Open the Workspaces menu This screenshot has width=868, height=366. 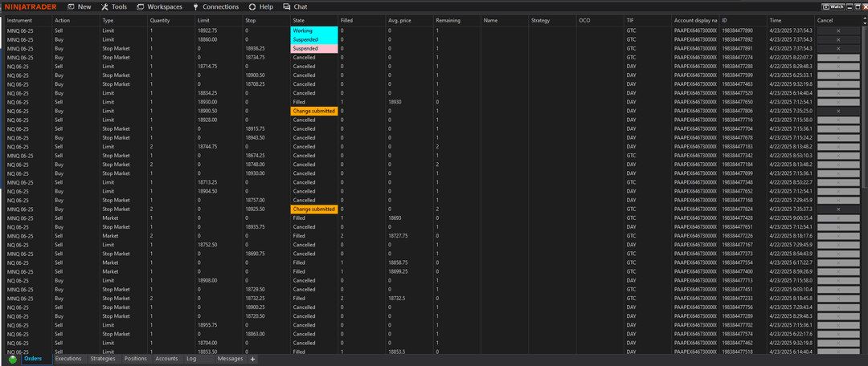(x=159, y=6)
